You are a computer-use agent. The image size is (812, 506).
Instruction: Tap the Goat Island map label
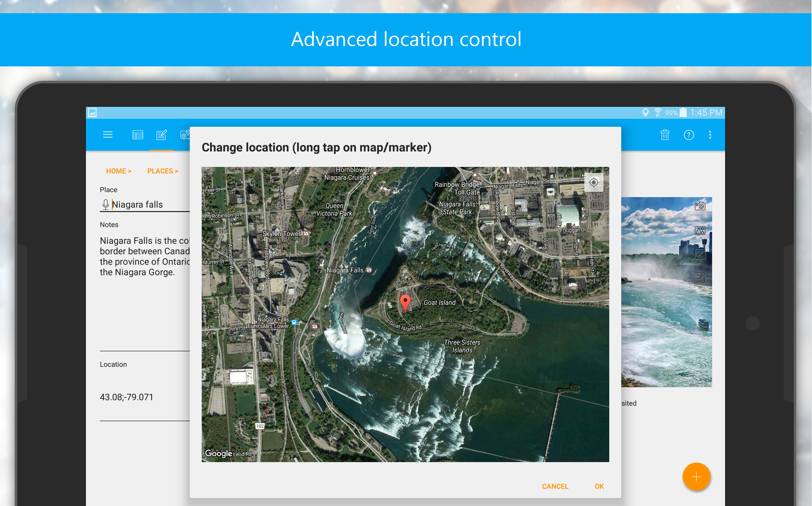439,303
